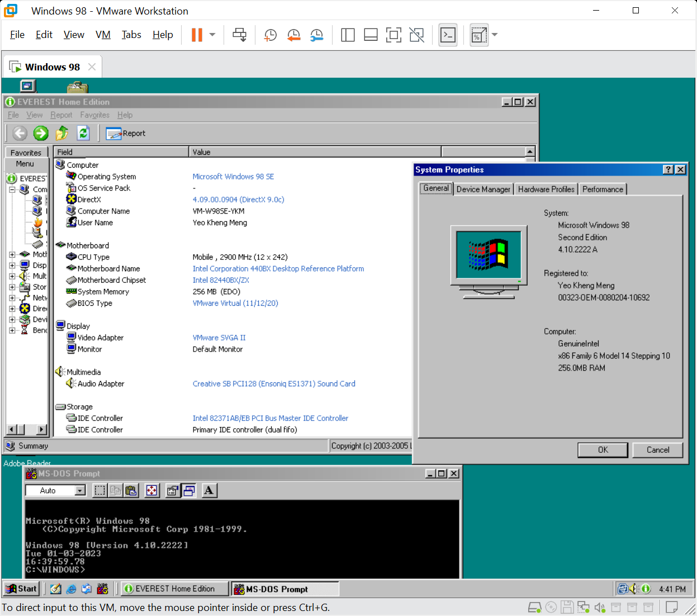Click the EVEREST Up level toolbar icon
This screenshot has width=697, height=616.
62,133
